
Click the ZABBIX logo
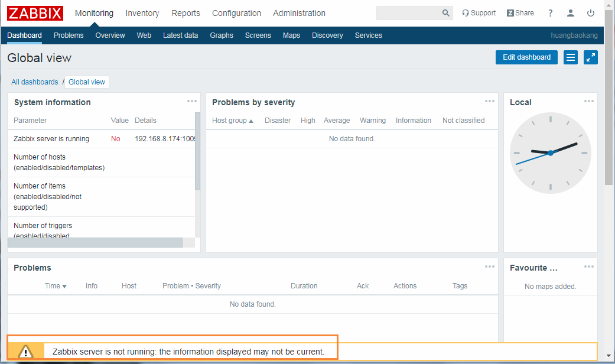35,12
